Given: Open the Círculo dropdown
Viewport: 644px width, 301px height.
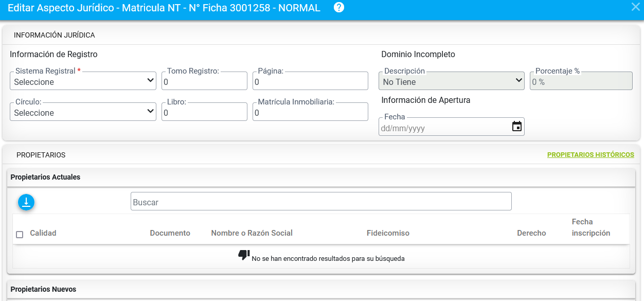Looking at the screenshot, I should coord(83,112).
